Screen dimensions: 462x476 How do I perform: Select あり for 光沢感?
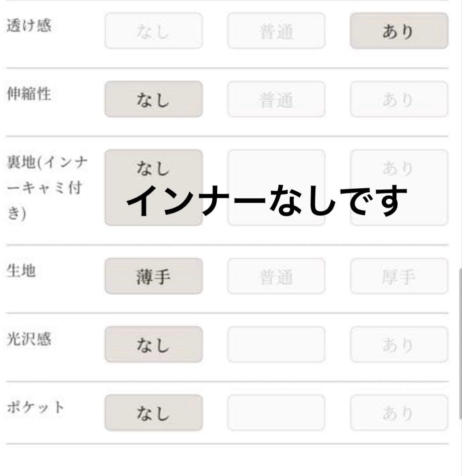tap(399, 345)
